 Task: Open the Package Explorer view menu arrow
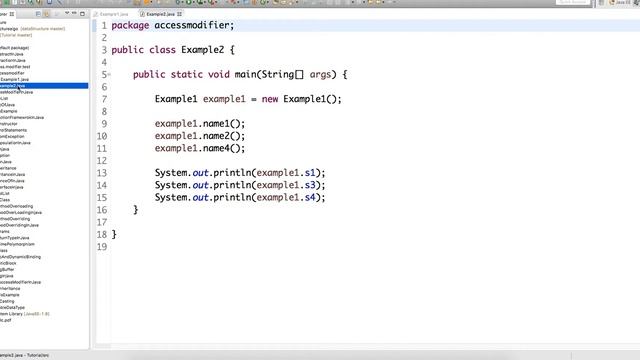[67, 13]
